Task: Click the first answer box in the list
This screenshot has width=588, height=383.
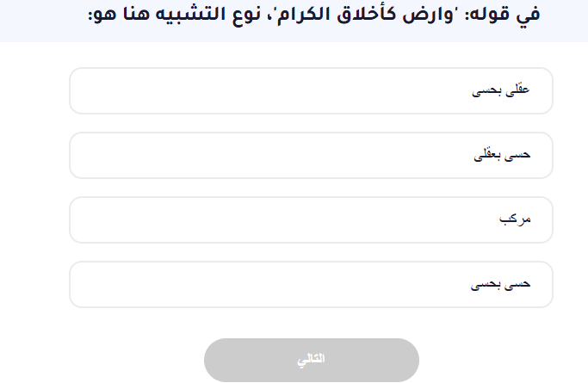Action: (311, 90)
